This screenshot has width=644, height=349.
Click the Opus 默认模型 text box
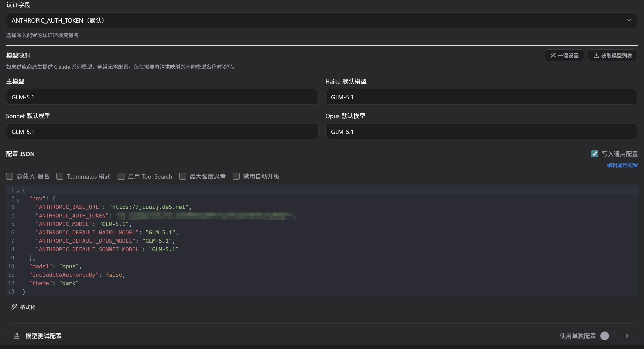tap(481, 131)
